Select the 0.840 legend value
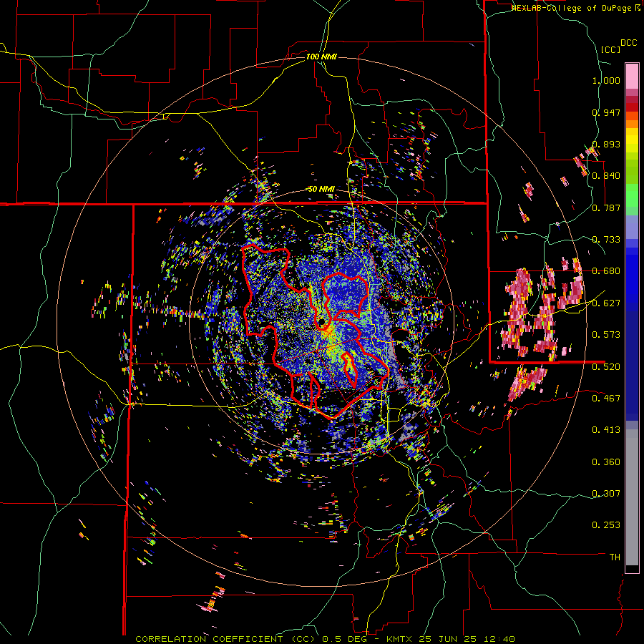644x644 pixels. pyautogui.click(x=606, y=176)
